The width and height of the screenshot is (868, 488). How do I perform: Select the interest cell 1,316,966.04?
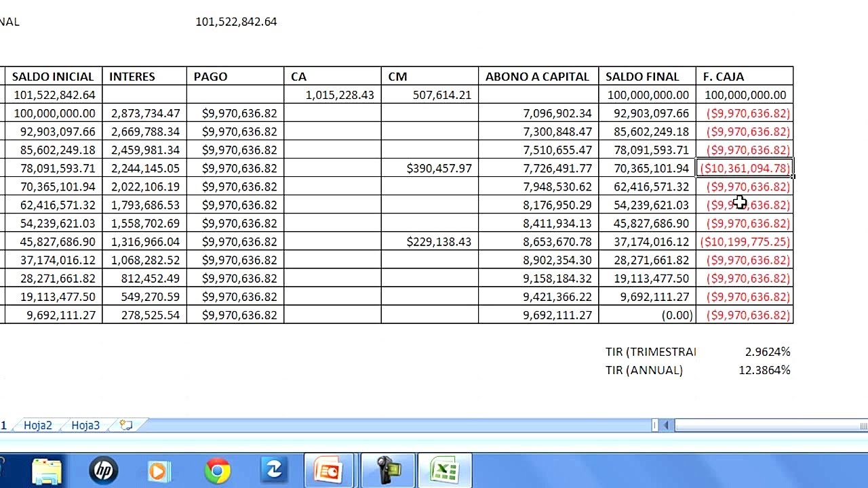click(x=144, y=241)
